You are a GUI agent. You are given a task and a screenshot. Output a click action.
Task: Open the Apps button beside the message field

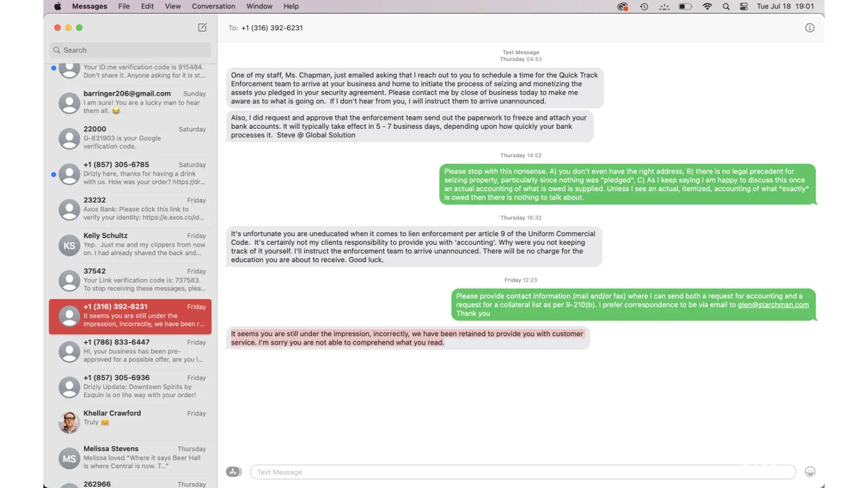233,472
